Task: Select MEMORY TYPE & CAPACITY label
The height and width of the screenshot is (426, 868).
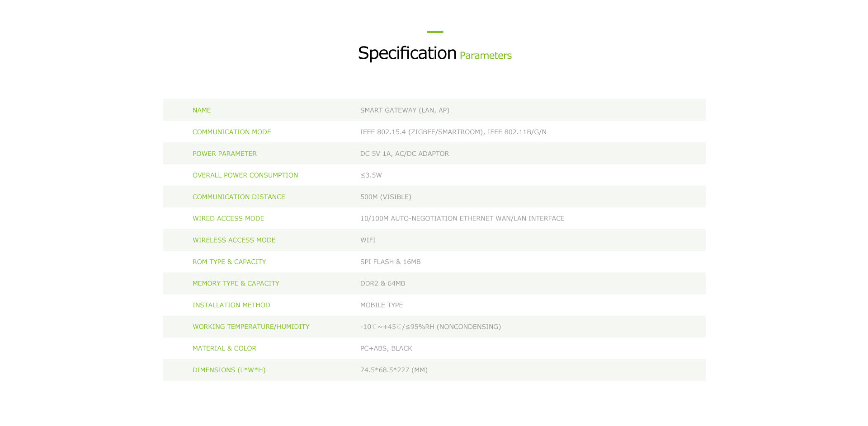Action: (236, 284)
